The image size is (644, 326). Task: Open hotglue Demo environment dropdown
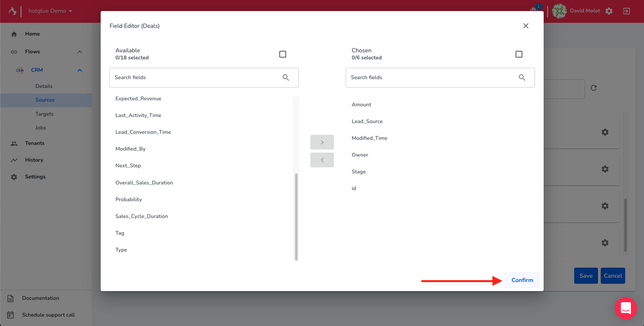[x=50, y=11]
